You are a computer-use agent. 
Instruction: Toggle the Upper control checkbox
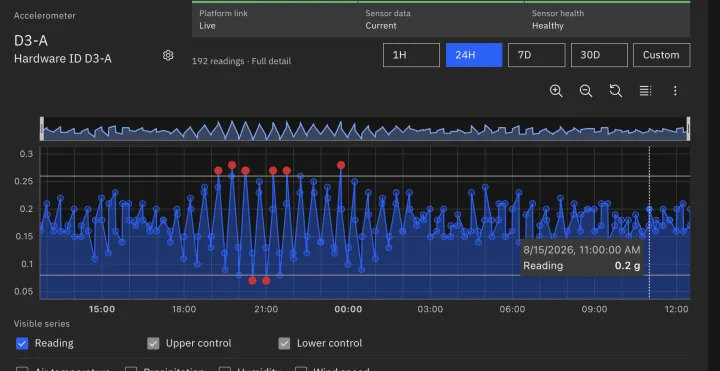(x=153, y=343)
